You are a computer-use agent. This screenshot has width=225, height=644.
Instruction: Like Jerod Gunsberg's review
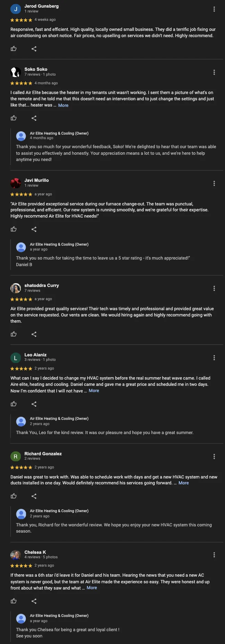[14, 49]
